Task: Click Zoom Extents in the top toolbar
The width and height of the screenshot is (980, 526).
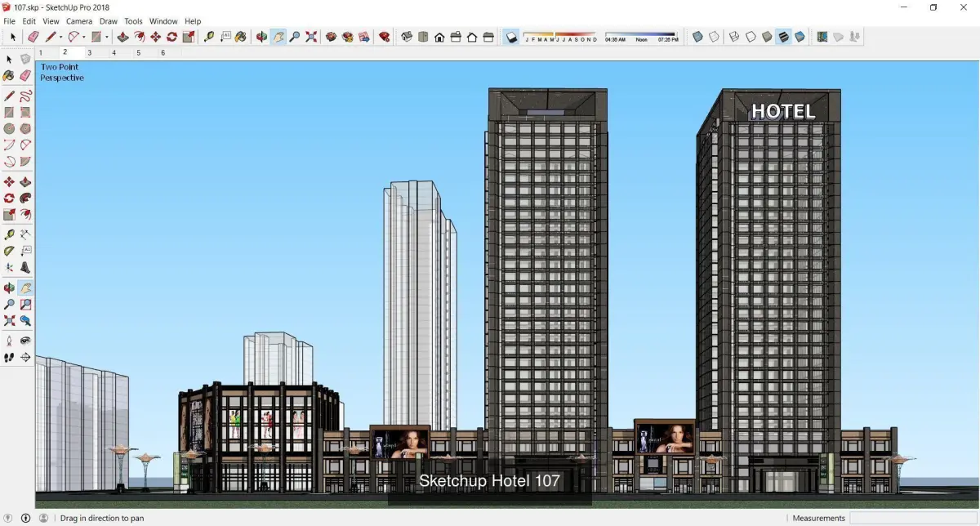Action: 311,37
